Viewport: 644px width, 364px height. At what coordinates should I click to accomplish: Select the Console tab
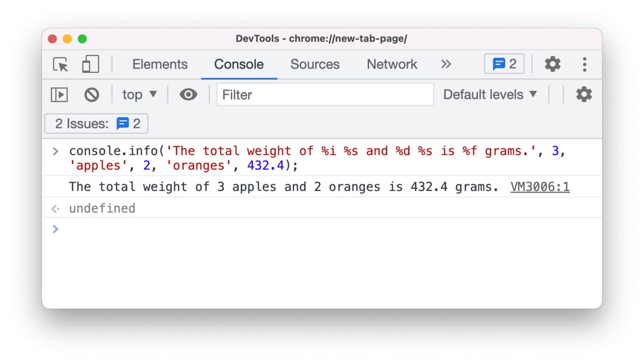(x=239, y=64)
